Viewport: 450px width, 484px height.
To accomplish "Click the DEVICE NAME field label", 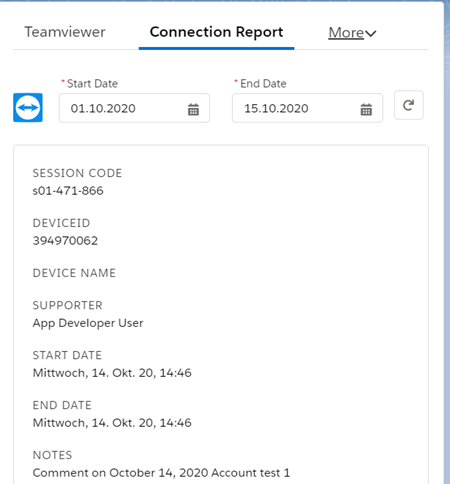I will (x=74, y=273).
